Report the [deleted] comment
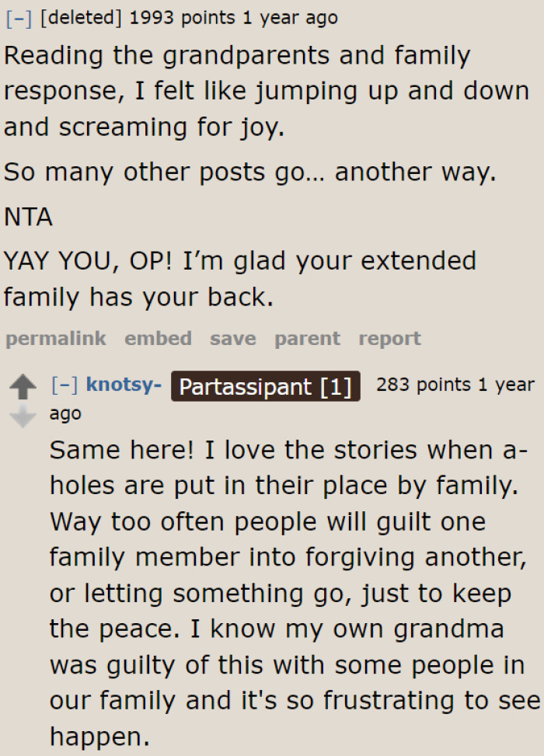 pos(389,338)
